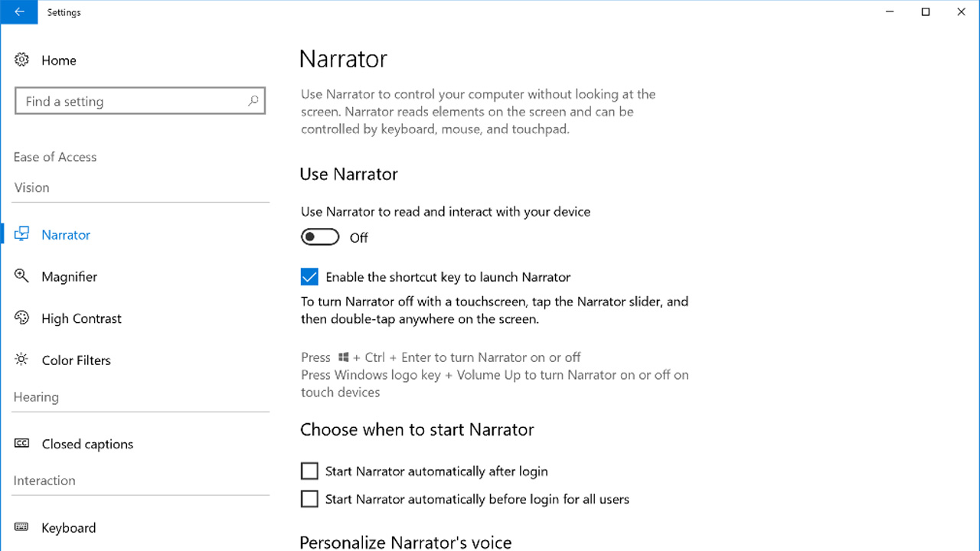Image resolution: width=980 pixels, height=551 pixels.
Task: Click the Off label beside Use Narrator
Action: point(358,237)
